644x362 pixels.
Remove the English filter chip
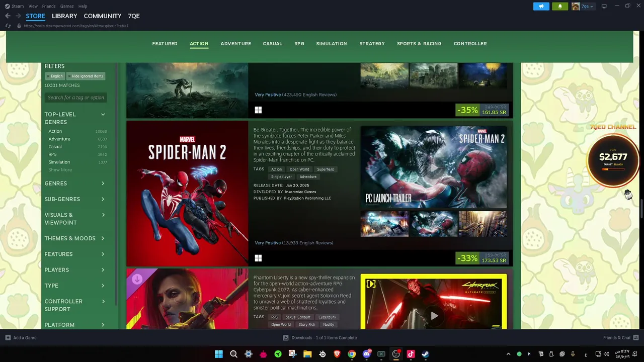coord(48,76)
